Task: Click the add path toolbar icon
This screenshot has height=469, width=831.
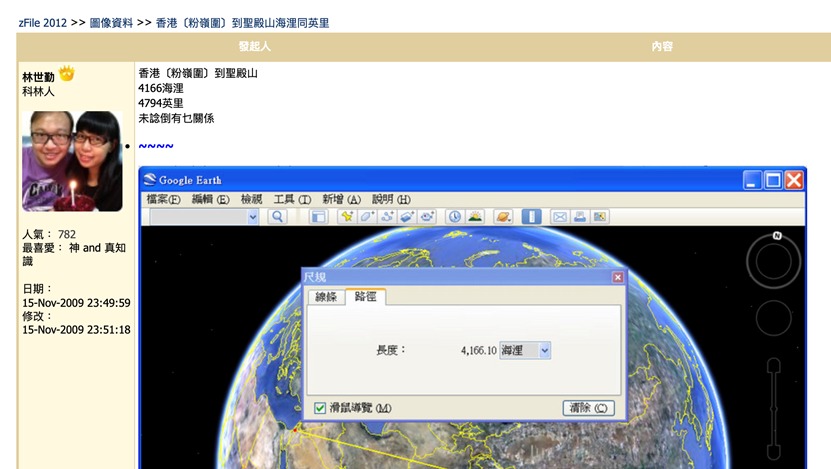Action: 387,216
